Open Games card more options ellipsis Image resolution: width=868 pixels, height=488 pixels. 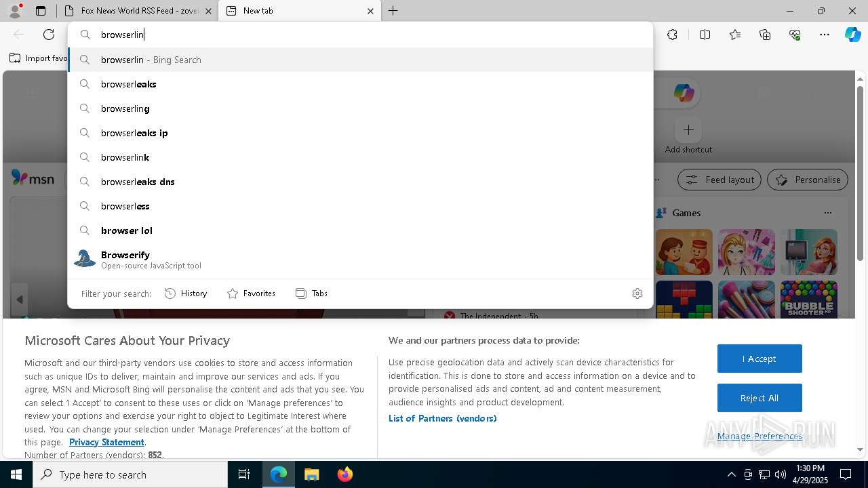(x=827, y=213)
